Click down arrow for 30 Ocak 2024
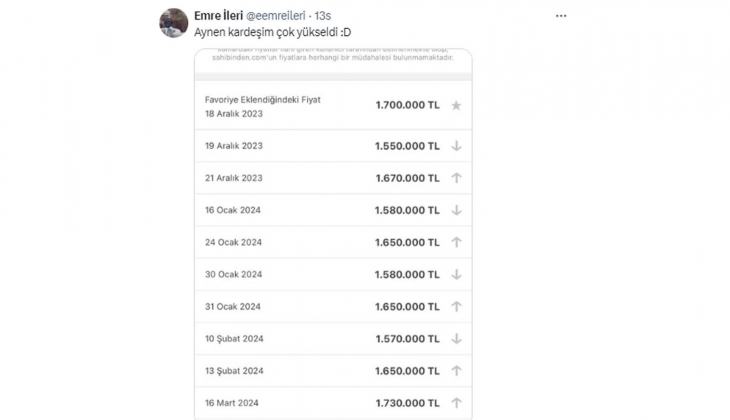730x420 pixels. click(x=456, y=274)
